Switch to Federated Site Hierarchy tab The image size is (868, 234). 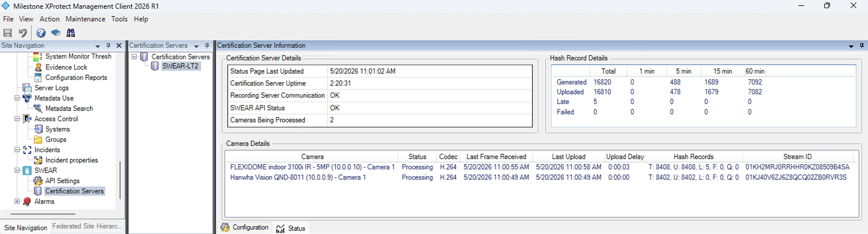pyautogui.click(x=87, y=226)
